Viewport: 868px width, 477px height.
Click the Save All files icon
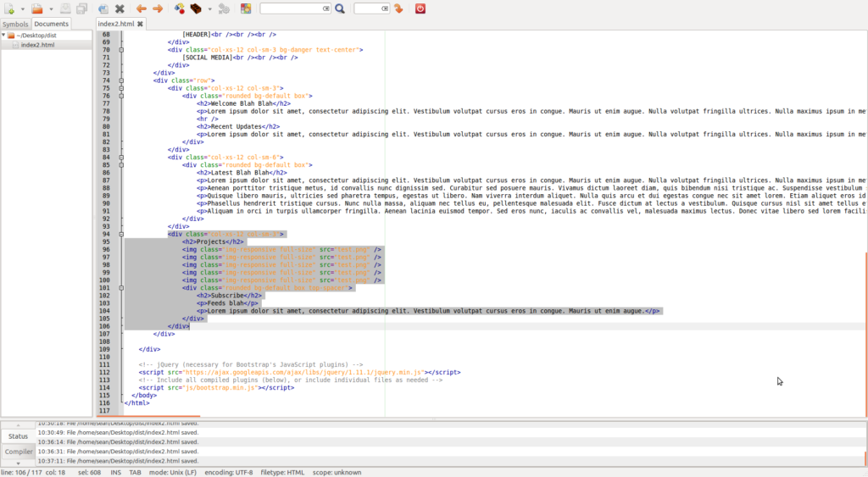tap(82, 8)
